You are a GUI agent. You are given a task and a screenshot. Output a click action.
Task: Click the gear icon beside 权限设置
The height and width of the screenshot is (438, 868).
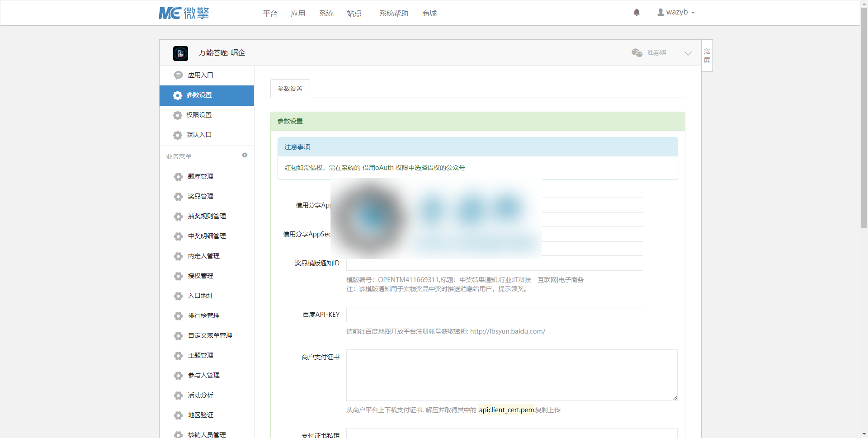178,115
